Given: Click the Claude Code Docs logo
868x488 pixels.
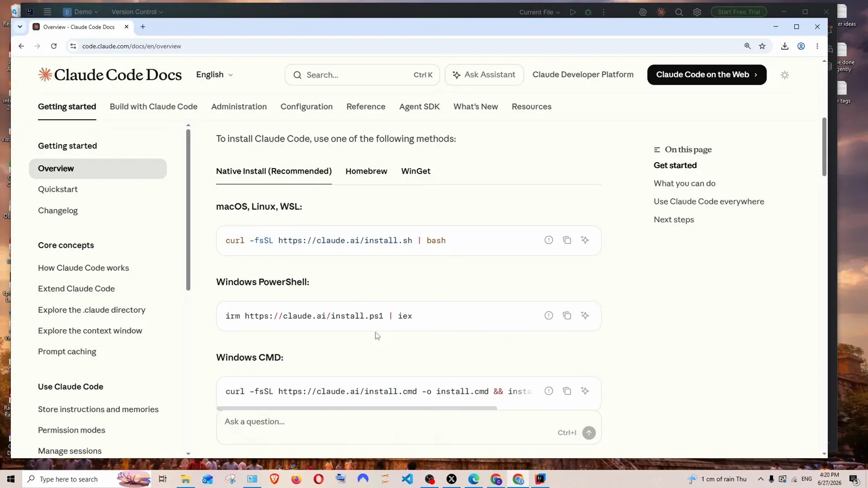Looking at the screenshot, I should click(x=110, y=75).
